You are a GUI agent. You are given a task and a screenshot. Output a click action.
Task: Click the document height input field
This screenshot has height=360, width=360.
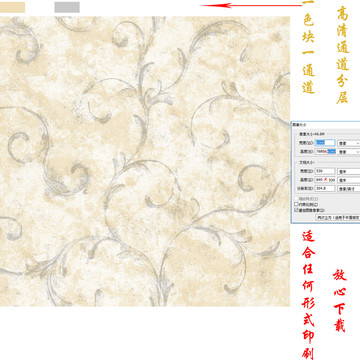(325, 180)
